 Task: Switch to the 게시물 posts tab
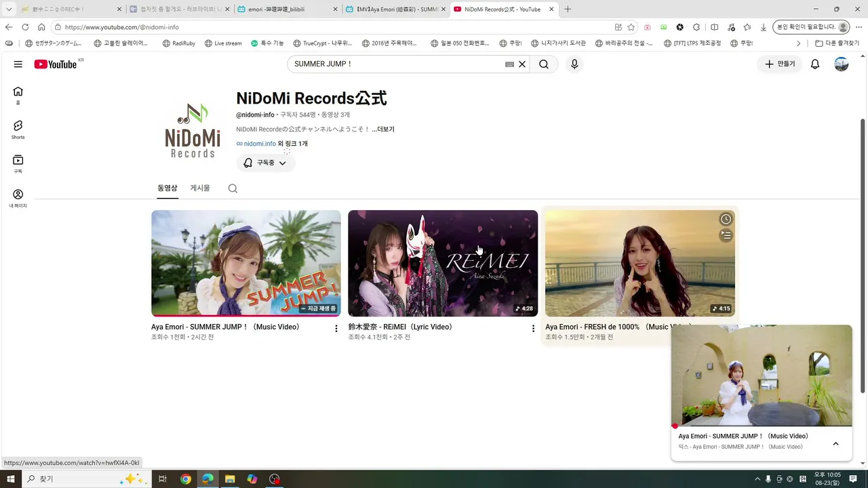click(x=200, y=188)
